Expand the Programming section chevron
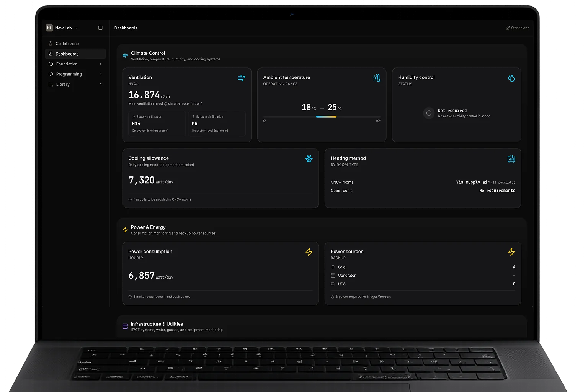The height and width of the screenshot is (392, 588). point(101,74)
